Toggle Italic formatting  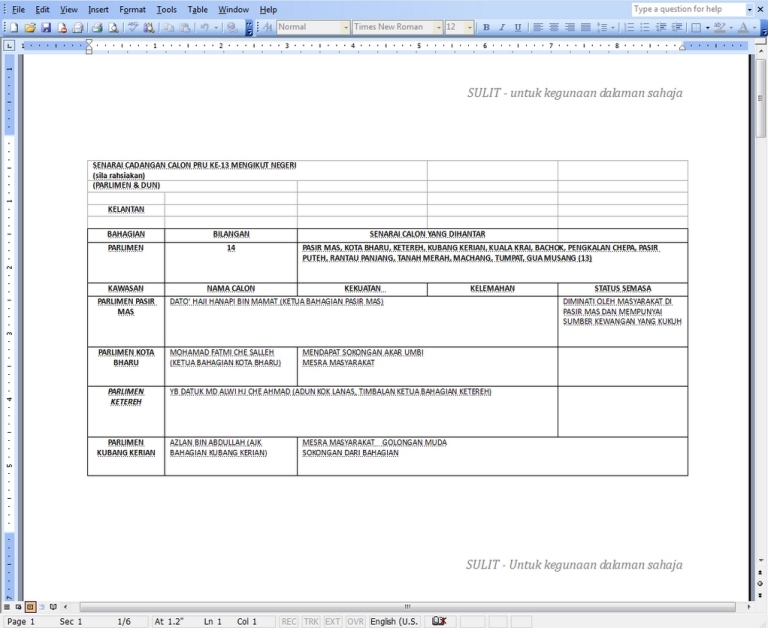point(502,28)
